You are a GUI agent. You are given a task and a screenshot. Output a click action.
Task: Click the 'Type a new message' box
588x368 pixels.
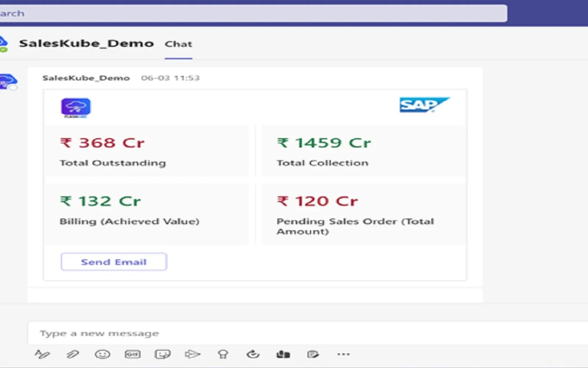(308, 333)
